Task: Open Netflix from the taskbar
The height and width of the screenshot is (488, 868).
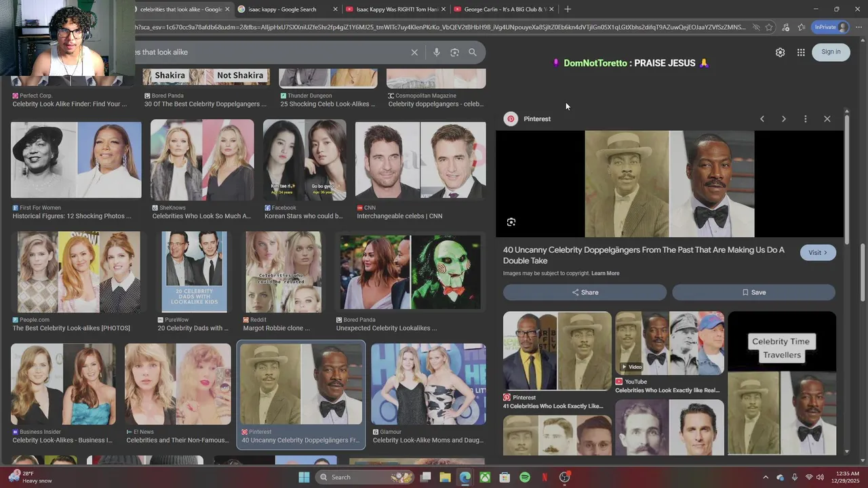Action: pyautogui.click(x=545, y=477)
